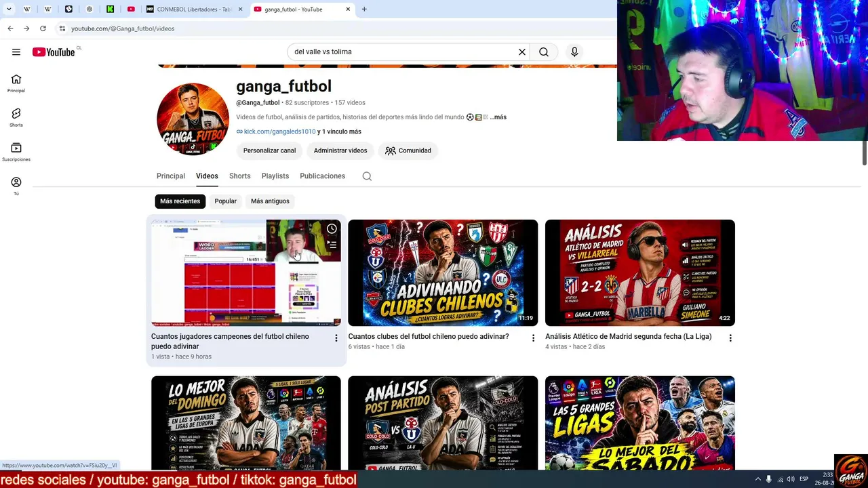Reload the current page

point(43,28)
